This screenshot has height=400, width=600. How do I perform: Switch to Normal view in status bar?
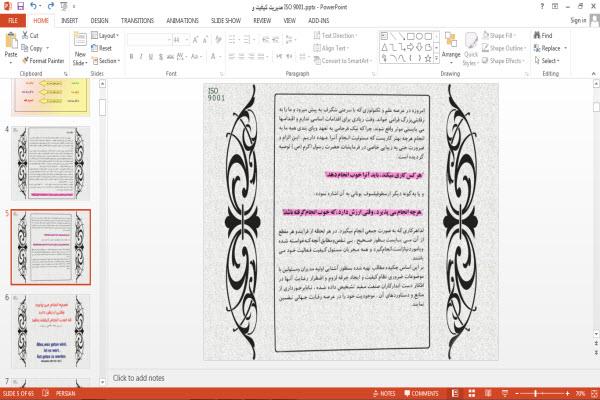[455, 393]
